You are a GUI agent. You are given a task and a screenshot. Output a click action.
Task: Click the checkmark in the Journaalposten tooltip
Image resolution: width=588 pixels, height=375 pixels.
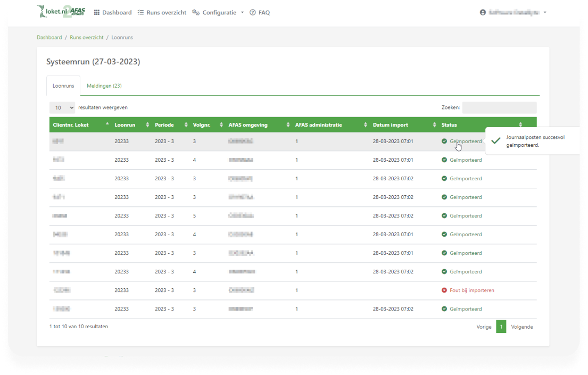pyautogui.click(x=495, y=141)
